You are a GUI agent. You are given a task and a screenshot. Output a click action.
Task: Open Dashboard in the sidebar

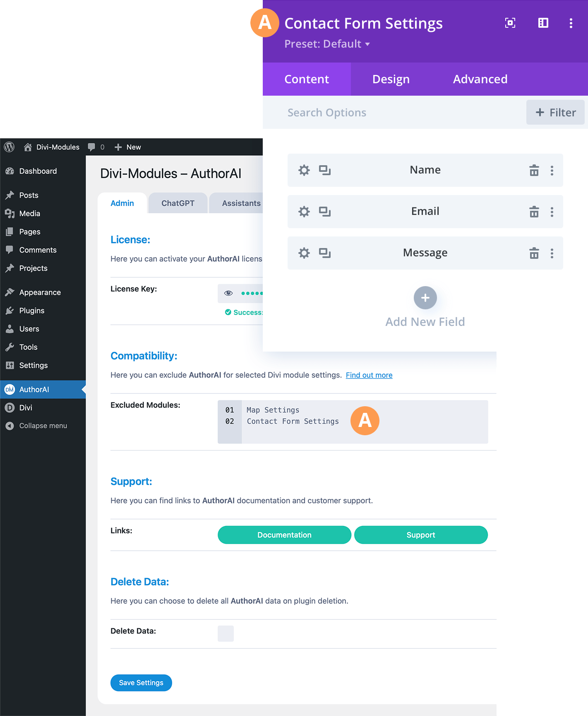point(43,171)
